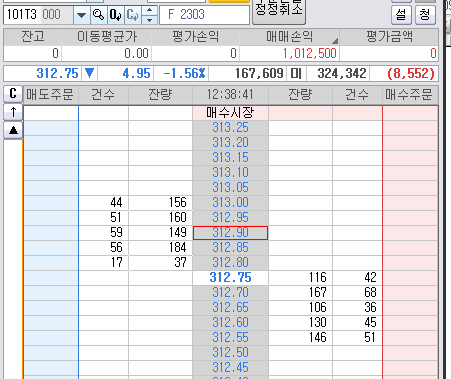Click the 매매손익 value 1,012,500

310,53
